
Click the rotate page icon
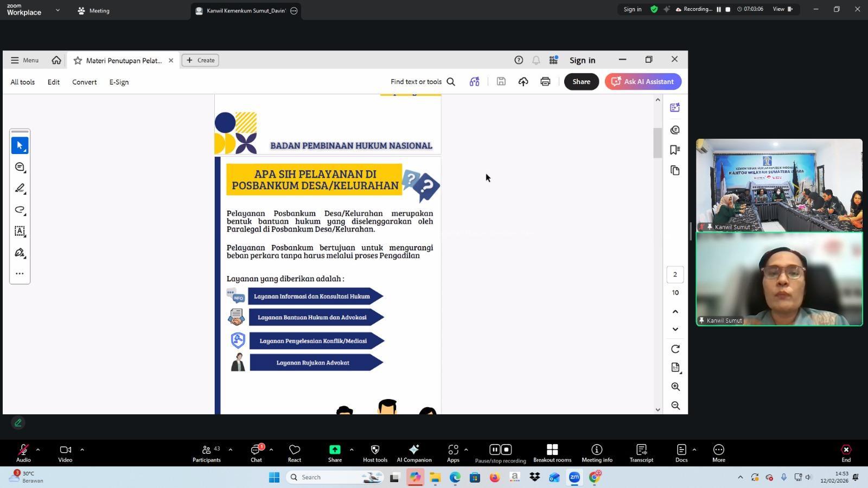675,349
